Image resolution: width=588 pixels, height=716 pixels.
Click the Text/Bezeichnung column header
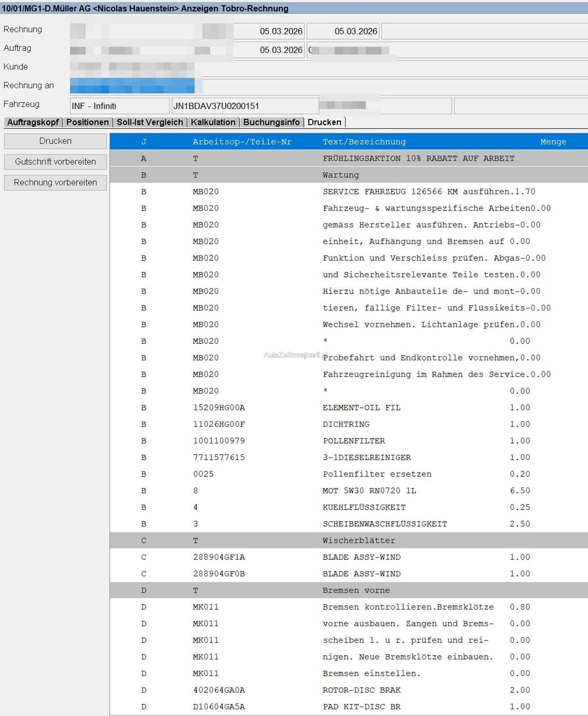[x=364, y=142]
